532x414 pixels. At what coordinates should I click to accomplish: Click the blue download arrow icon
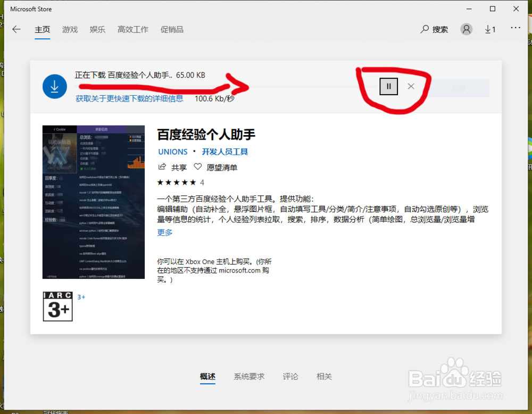54,86
